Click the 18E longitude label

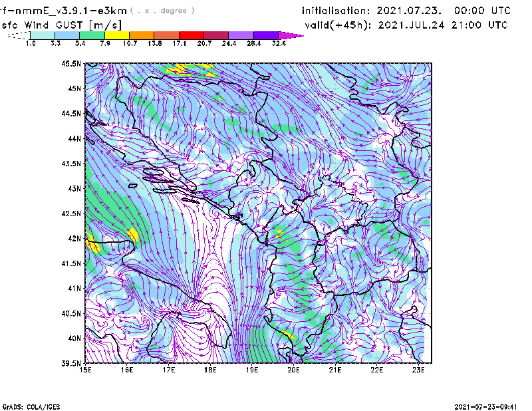(x=210, y=370)
